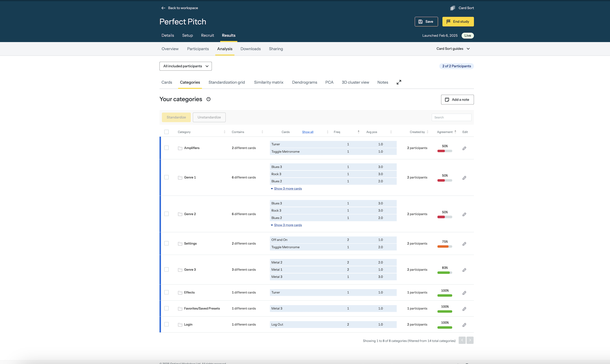Click the edit pencil for the Login row
Image resolution: width=610 pixels, height=364 pixels.
[x=464, y=325]
